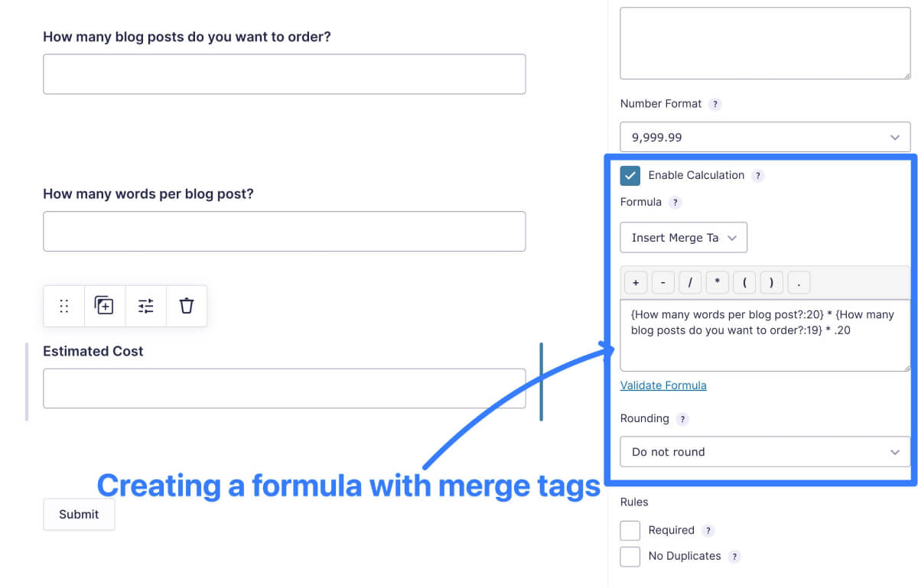
Task: Insert the minus operator
Action: click(662, 283)
